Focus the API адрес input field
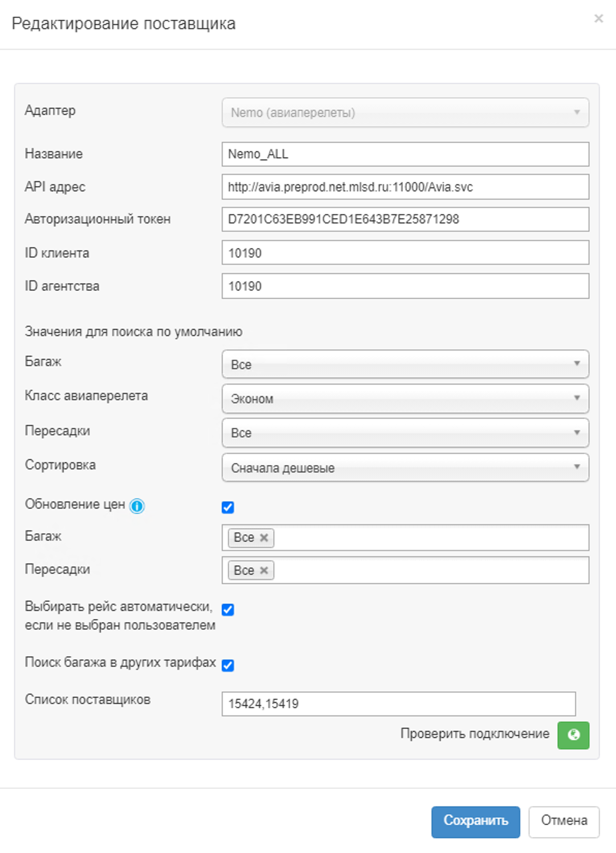 (405, 187)
